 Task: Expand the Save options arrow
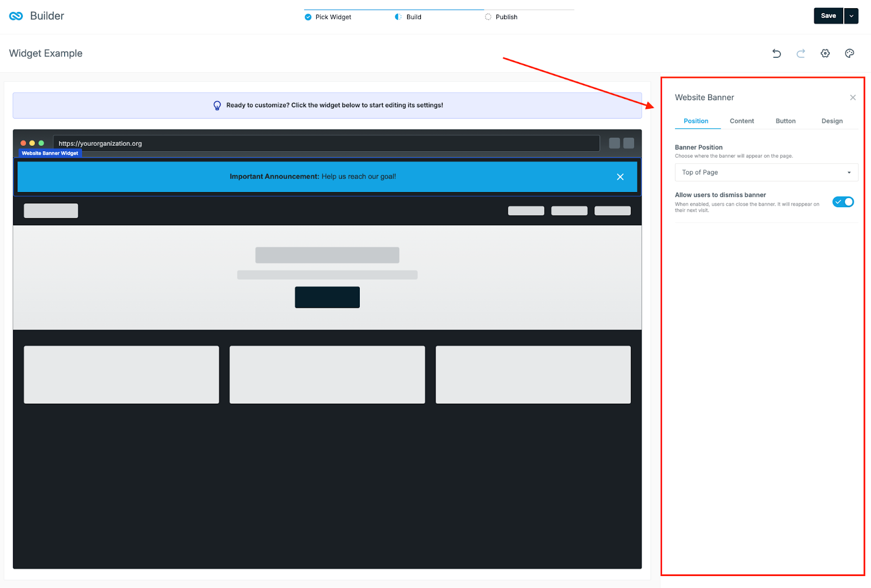click(x=851, y=16)
